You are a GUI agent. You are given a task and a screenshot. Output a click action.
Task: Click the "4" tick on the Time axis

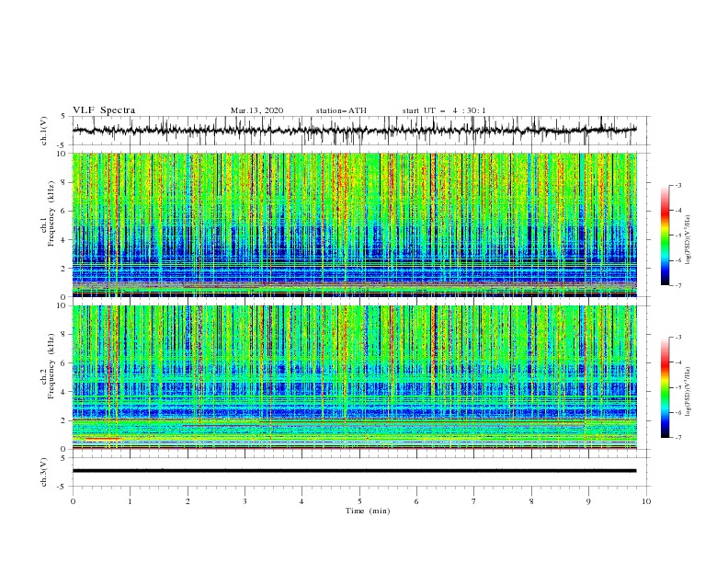pos(301,501)
